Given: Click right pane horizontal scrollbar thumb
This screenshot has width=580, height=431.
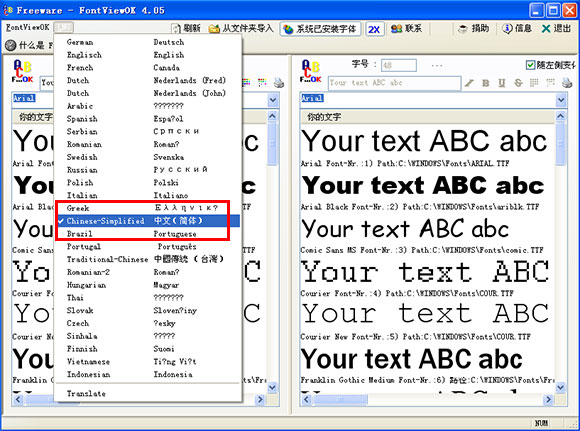Looking at the screenshot, I should pos(340,400).
